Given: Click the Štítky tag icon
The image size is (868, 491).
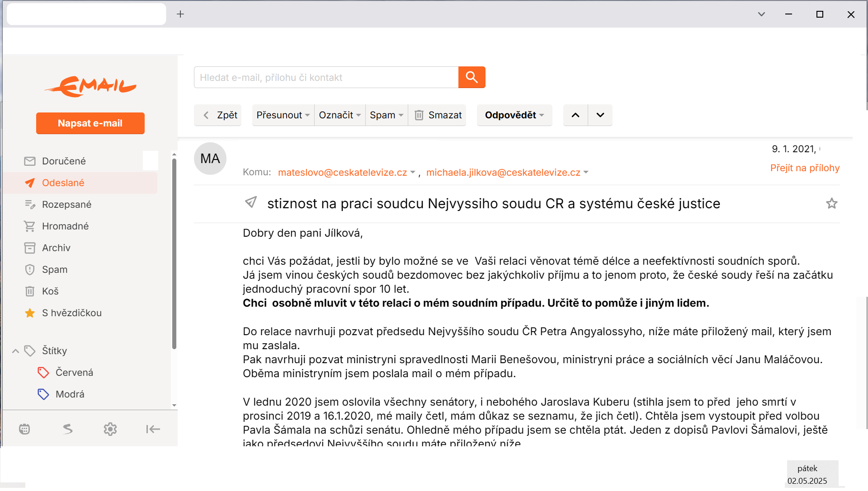Looking at the screenshot, I should [30, 351].
